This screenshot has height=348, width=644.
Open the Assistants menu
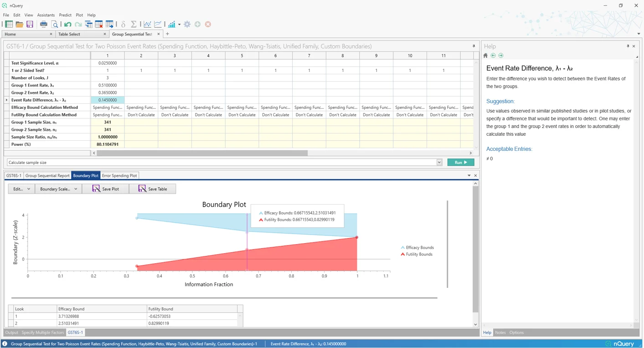(46, 15)
